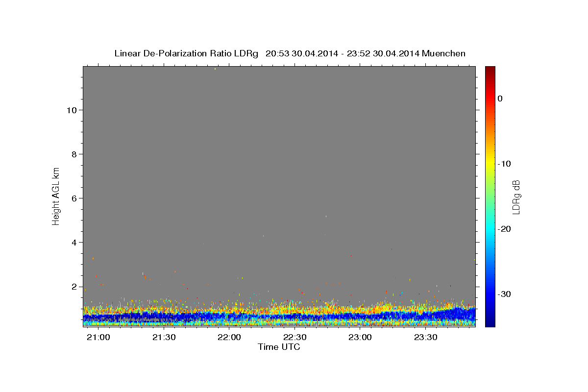Click the 'Time UTC' axis label
The height and width of the screenshot is (392, 588).
tap(279, 347)
